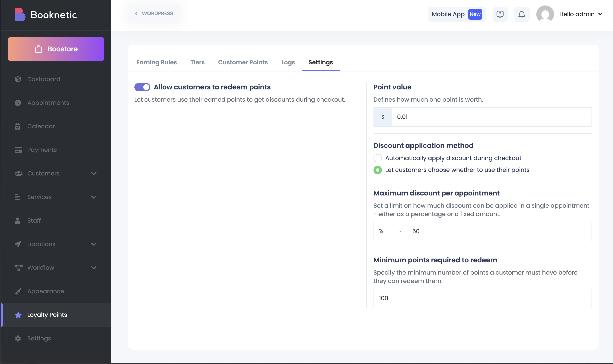Viewport: 613px width, 364px height.
Task: Open the Customer Points tab
Action: [242, 62]
